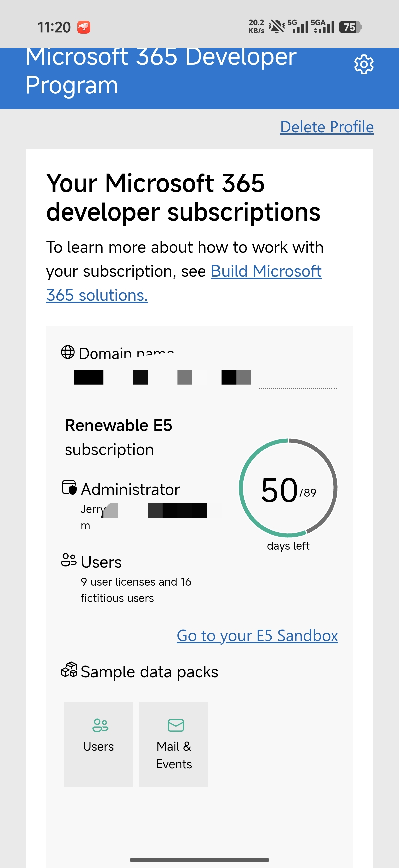Viewport: 399px width, 868px height.
Task: Tap 'Your Microsoft 365 developer subscriptions' heading
Action: click(x=183, y=197)
